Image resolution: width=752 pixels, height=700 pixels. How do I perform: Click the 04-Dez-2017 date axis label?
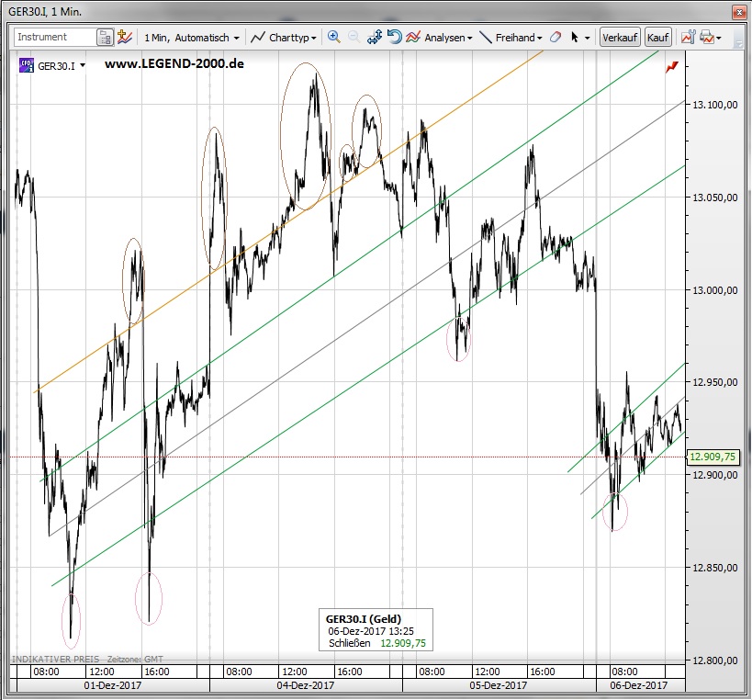tap(306, 685)
